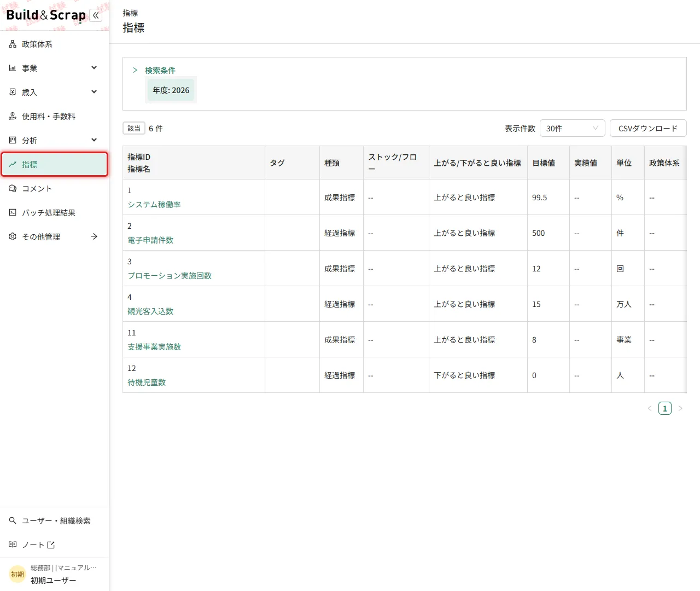The width and height of the screenshot is (700, 591).
Task: Select page 1 in pagination
Action: tap(665, 408)
